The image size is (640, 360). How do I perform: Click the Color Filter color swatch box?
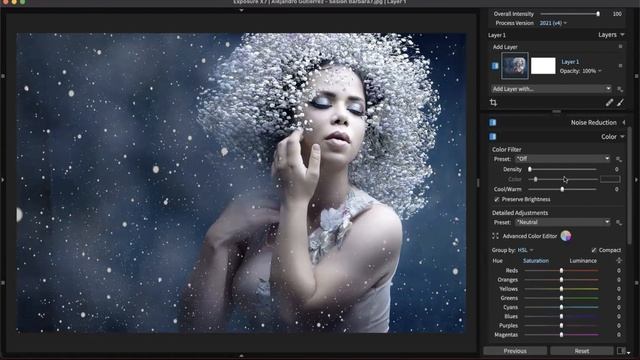[610, 179]
